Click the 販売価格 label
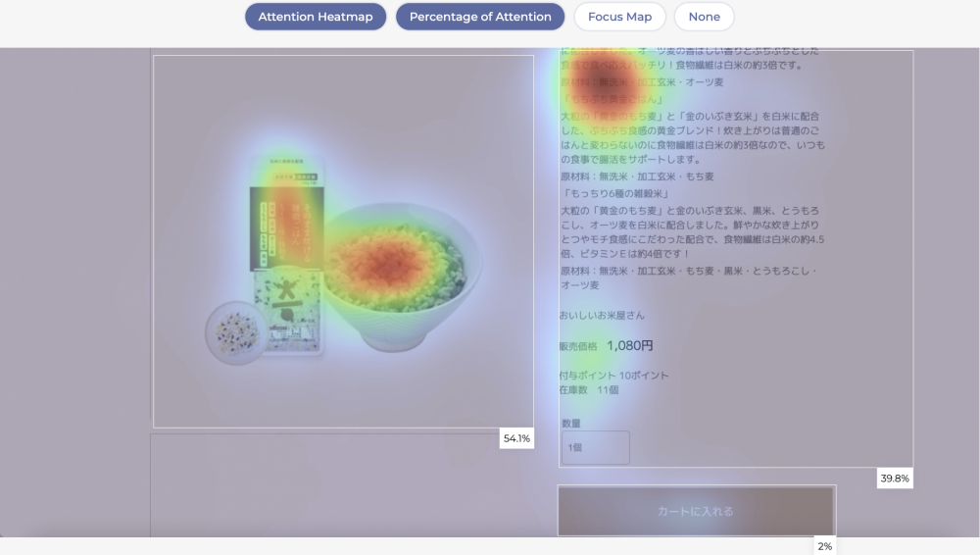Viewport: 980px width, 555px height. tap(578, 346)
